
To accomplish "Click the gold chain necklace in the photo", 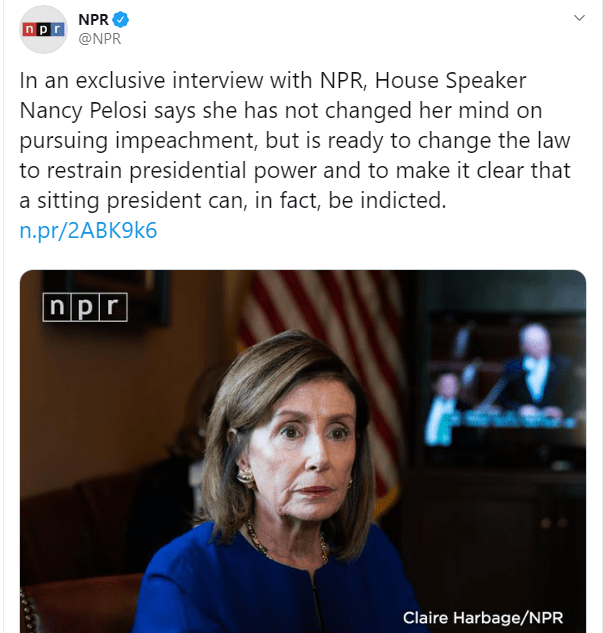I will 287,543.
